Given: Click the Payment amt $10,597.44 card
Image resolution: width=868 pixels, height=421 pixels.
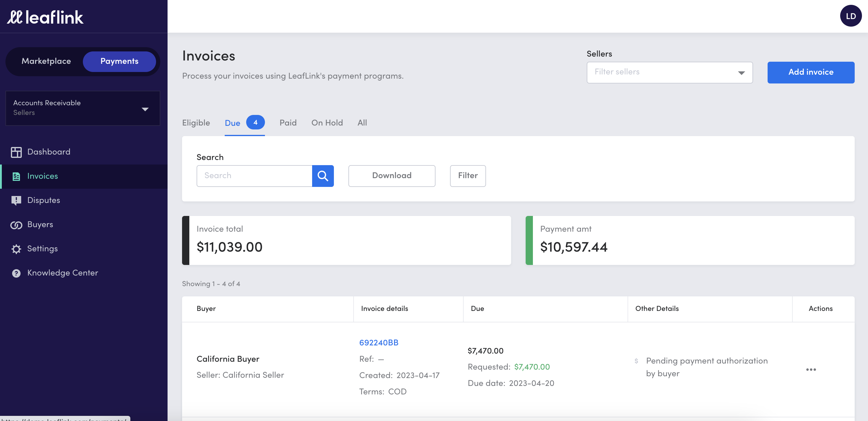Looking at the screenshot, I should click(x=690, y=240).
